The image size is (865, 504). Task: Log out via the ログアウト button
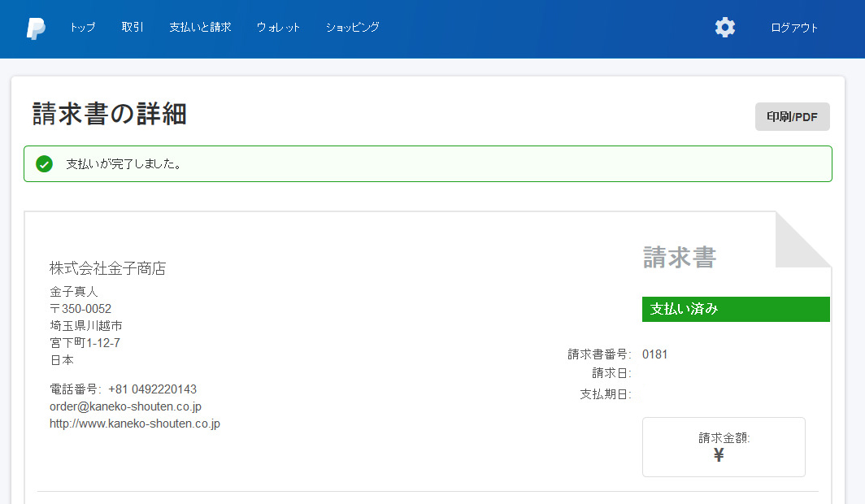pos(794,27)
